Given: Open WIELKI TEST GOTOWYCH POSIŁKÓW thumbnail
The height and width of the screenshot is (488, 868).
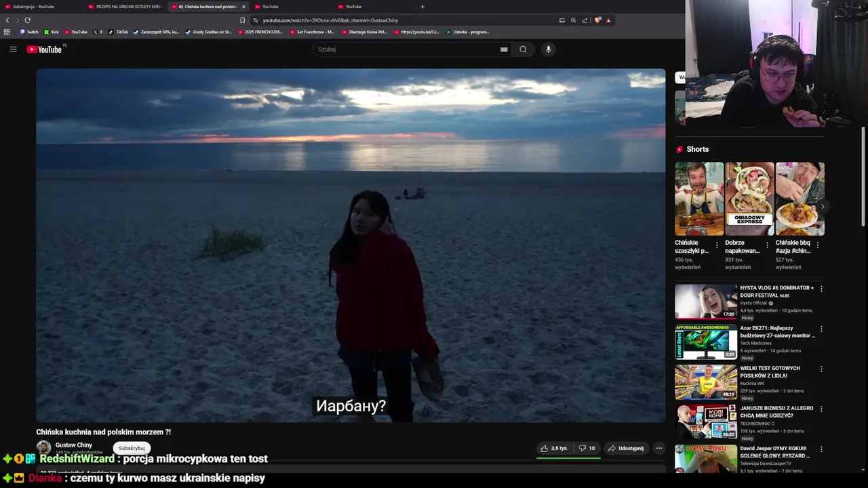Looking at the screenshot, I should click(x=706, y=382).
